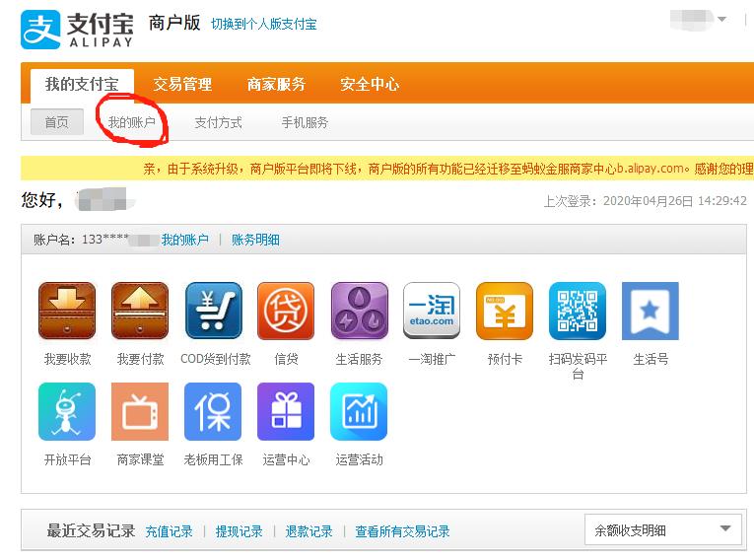Select the 首页 sub-tab
The image size is (754, 560).
point(57,122)
